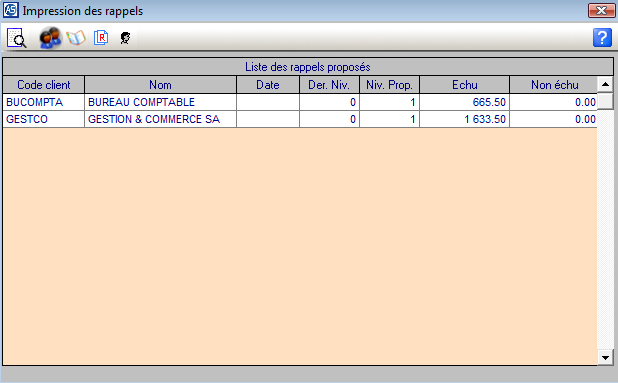This screenshot has width=618, height=383.
Task: Click the red R reminder documents icon
Action: [101, 38]
